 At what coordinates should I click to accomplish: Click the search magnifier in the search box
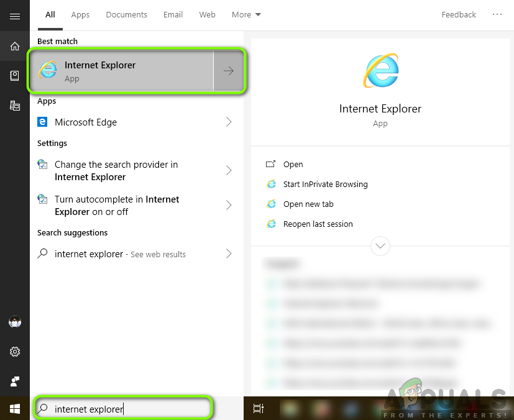point(43,409)
